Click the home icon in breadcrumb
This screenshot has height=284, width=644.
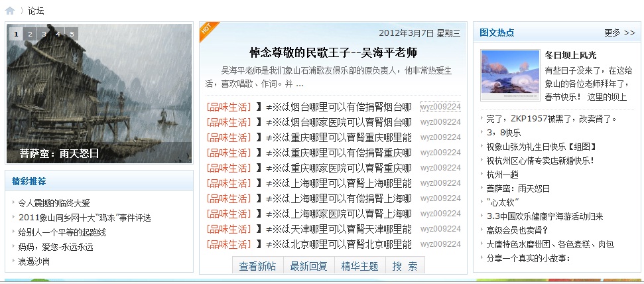(10, 10)
